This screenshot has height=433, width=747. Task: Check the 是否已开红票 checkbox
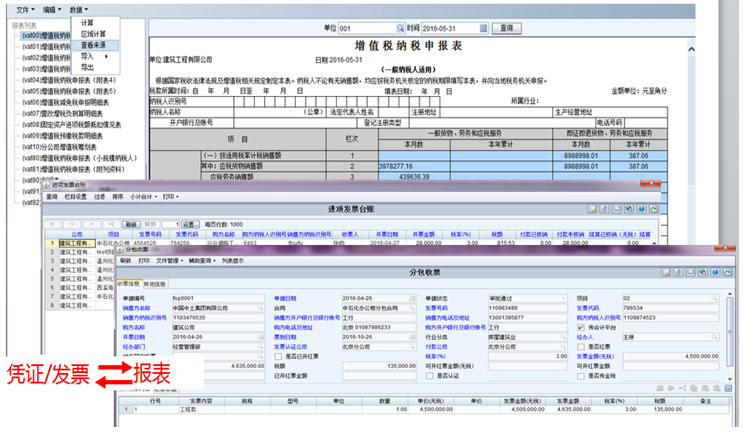click(x=278, y=356)
